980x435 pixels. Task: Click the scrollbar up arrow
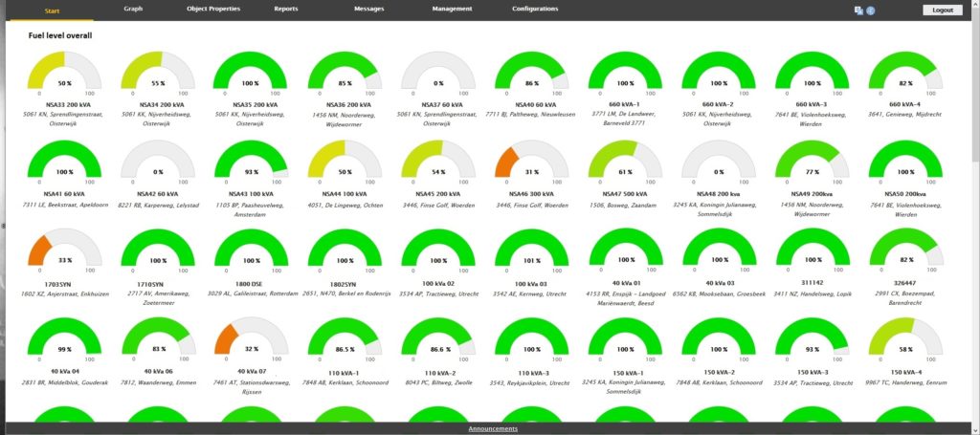[975, 4]
